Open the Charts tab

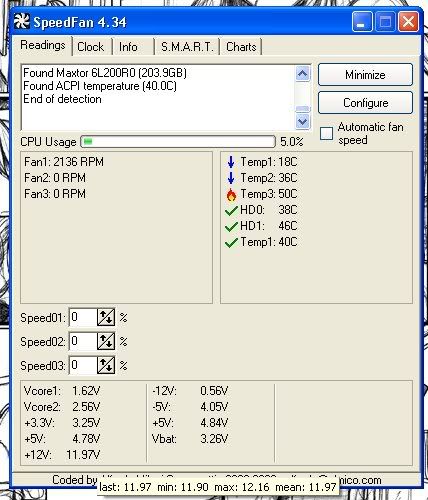coord(241,47)
